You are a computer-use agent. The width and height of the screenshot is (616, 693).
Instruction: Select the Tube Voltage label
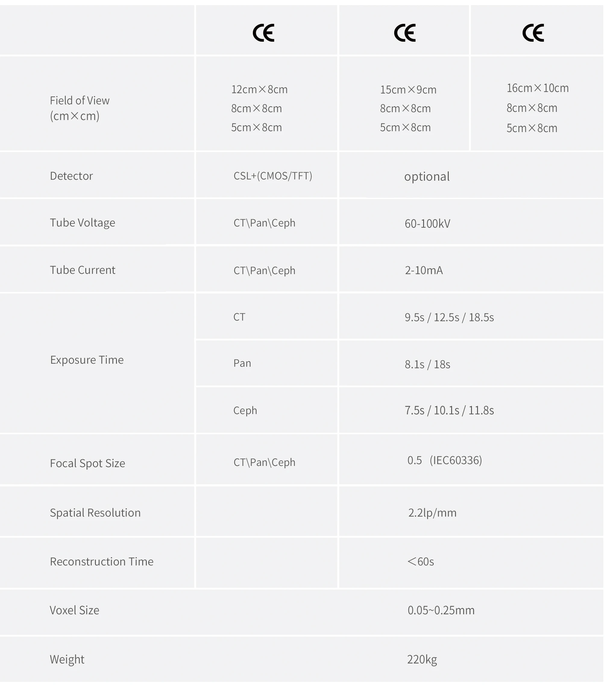pos(82,223)
